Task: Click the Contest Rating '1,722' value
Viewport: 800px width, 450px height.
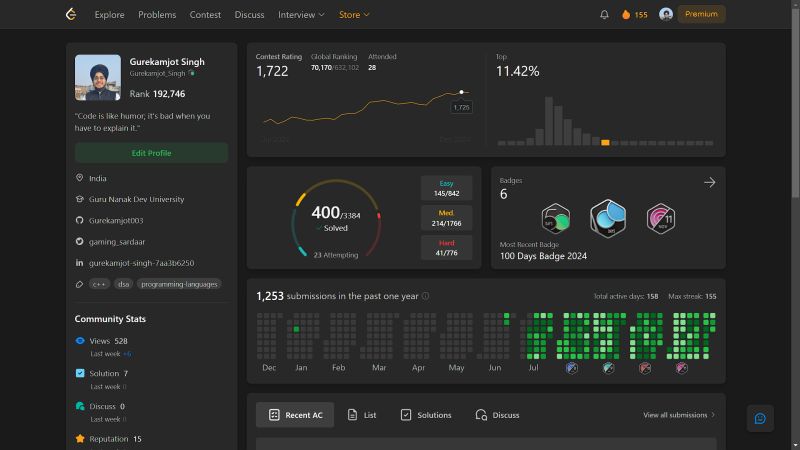Action: point(272,71)
